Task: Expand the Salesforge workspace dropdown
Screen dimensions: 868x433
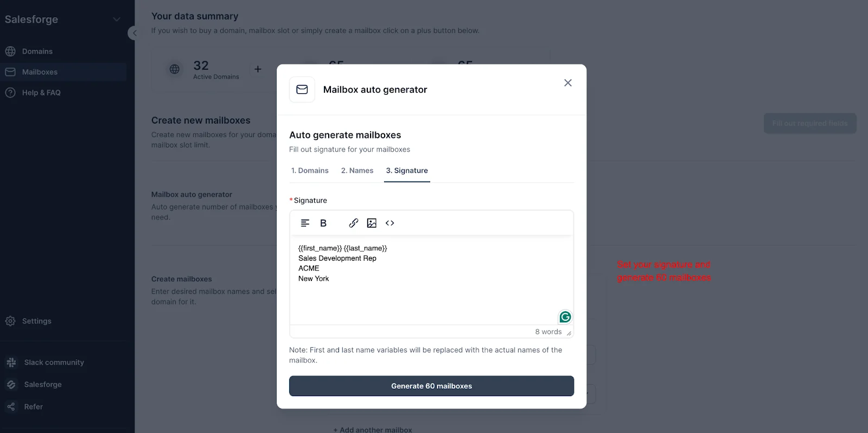Action: tap(116, 19)
